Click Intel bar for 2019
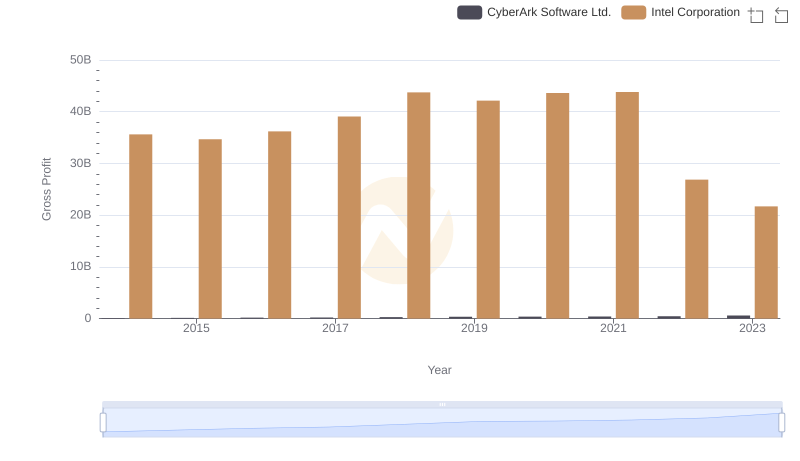This screenshot has height=461, width=800. (488, 210)
